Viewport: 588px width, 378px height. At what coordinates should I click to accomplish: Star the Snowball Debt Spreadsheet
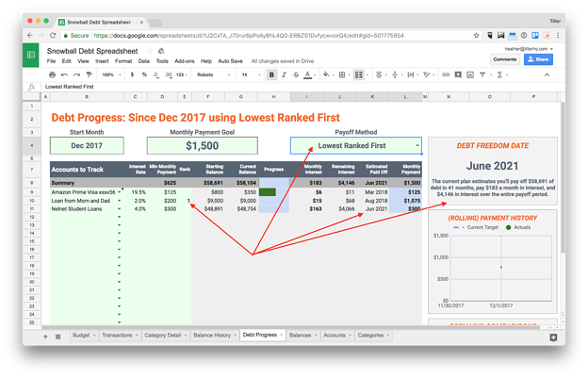click(150, 51)
